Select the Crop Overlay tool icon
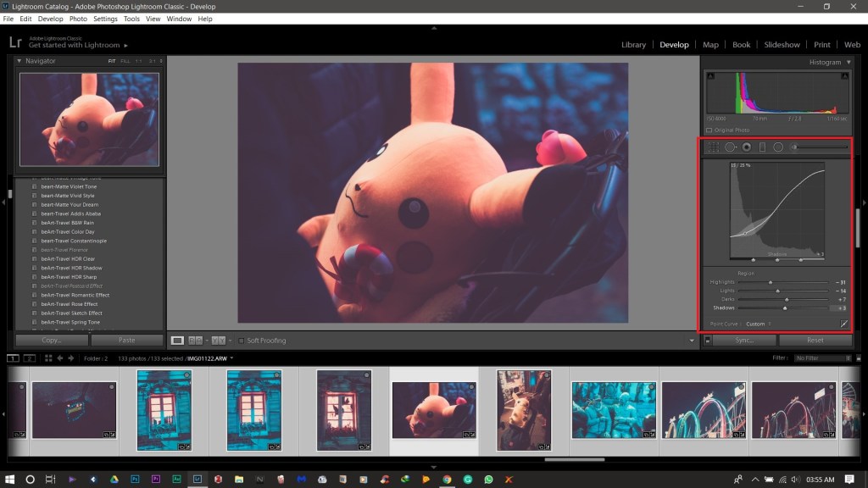868x488 pixels. tap(713, 147)
